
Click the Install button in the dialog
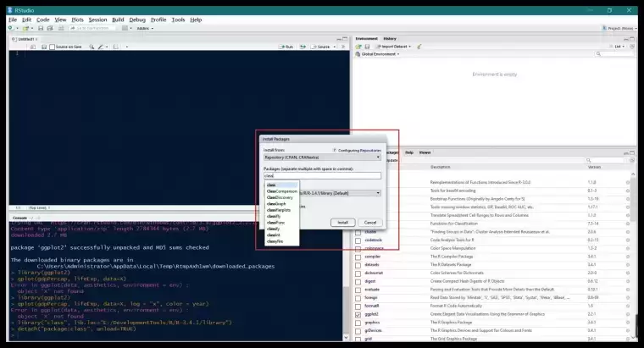(343, 223)
